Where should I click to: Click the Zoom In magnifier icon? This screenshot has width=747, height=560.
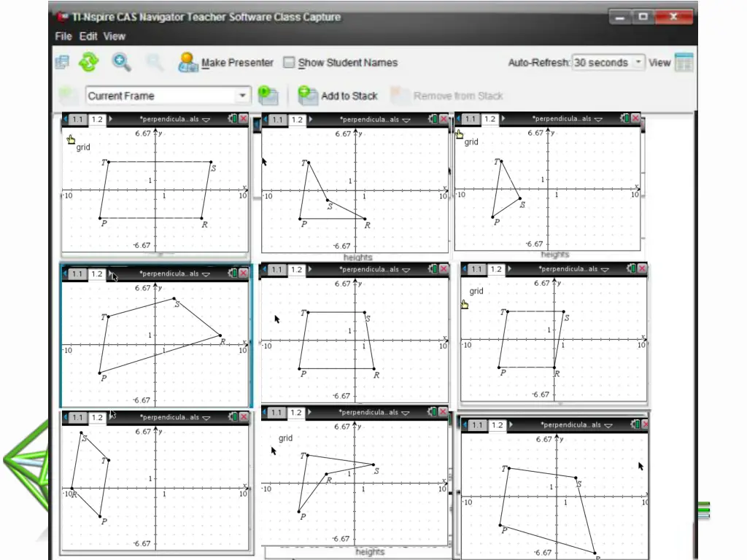pyautogui.click(x=121, y=62)
